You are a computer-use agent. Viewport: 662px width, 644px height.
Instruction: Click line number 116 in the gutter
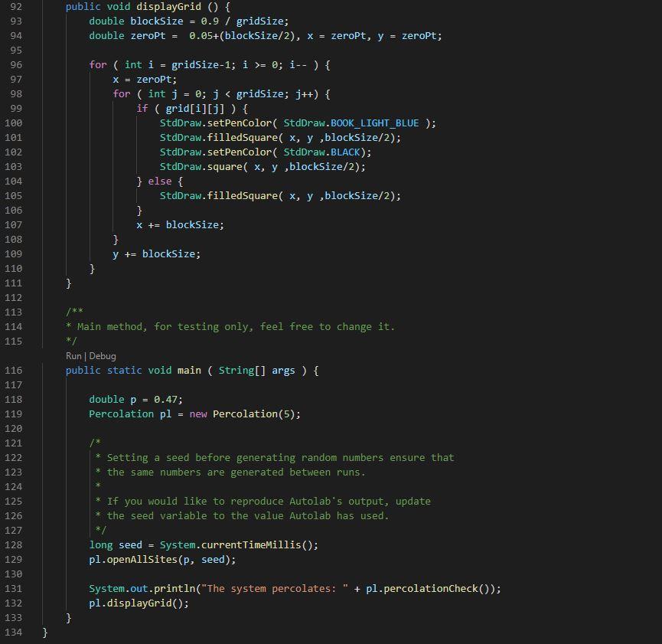[x=14, y=371]
